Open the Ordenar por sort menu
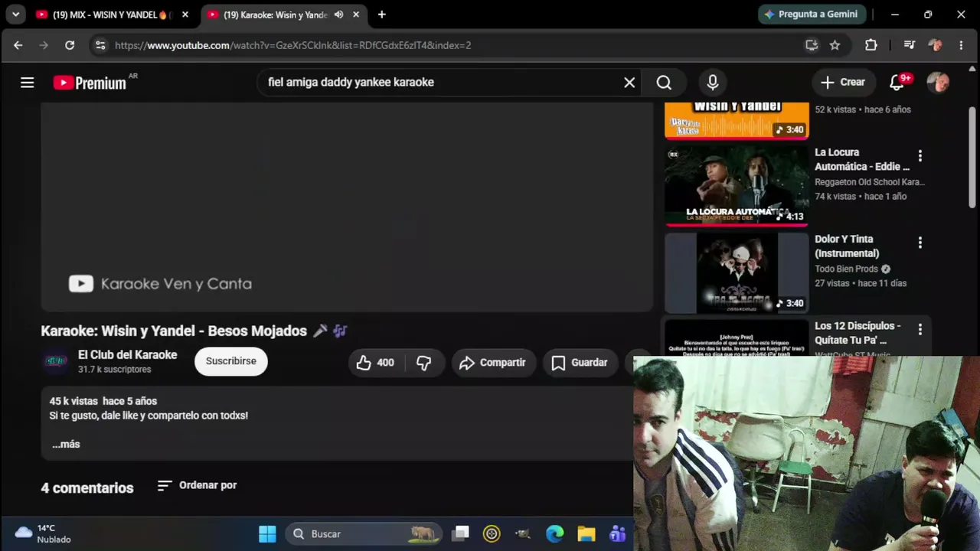This screenshot has width=980, height=551. (x=197, y=485)
